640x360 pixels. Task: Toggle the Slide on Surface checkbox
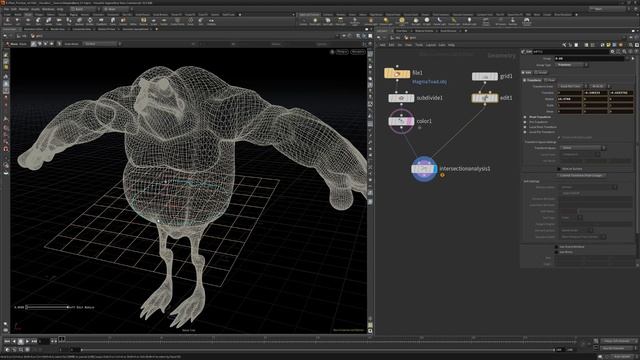[x=559, y=169]
